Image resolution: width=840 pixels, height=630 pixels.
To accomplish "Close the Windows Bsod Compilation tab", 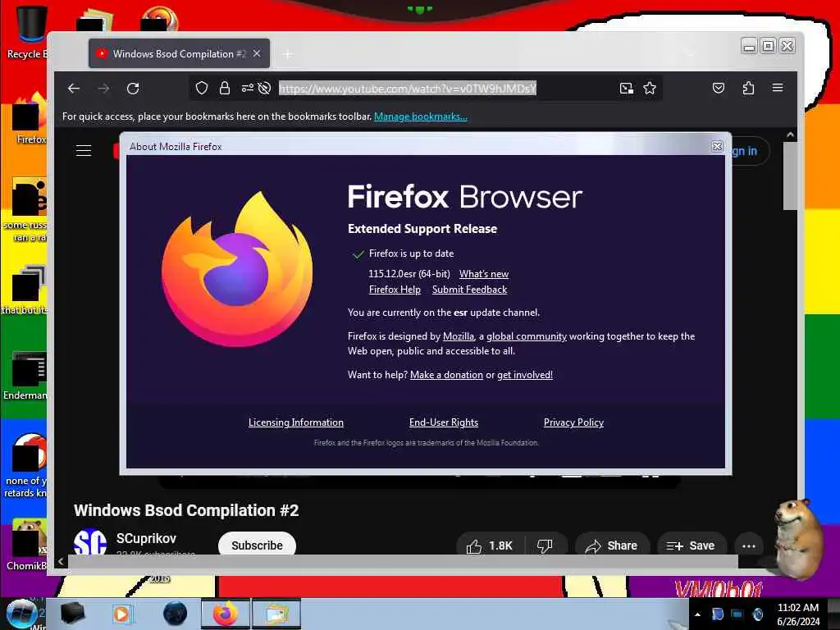I will pyautogui.click(x=257, y=53).
